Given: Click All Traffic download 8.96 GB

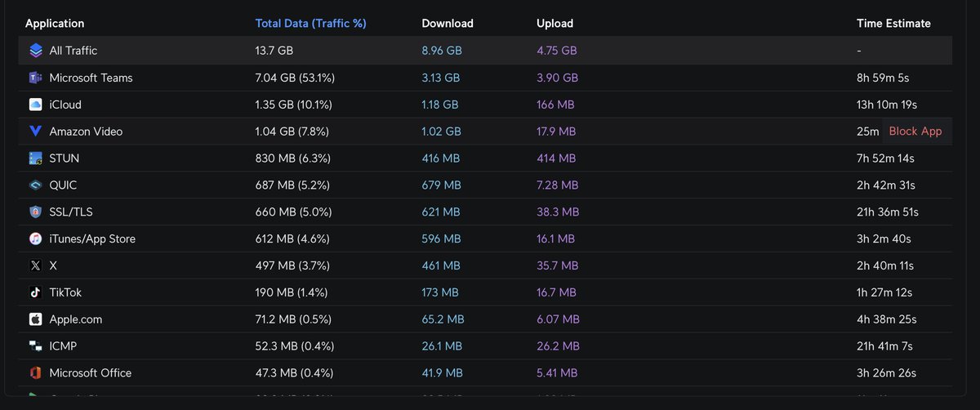Looking at the screenshot, I should pyautogui.click(x=442, y=51).
